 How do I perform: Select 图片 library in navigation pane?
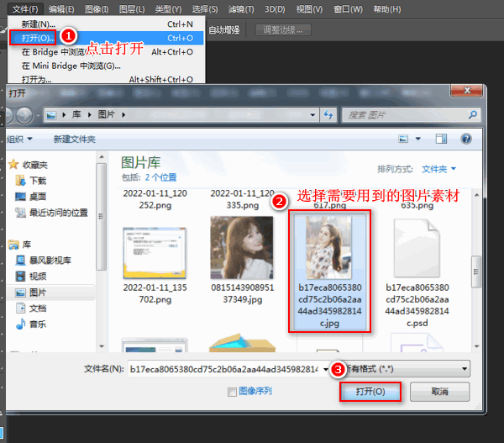(38, 293)
